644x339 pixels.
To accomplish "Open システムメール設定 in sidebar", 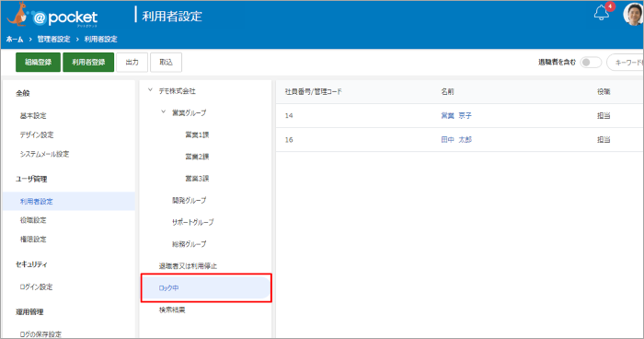I will tap(44, 154).
